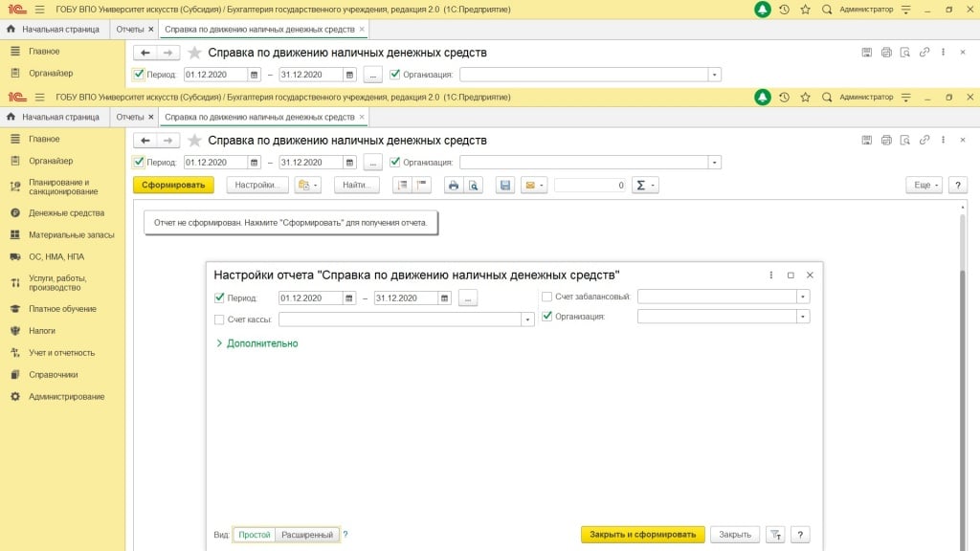Click the envelope icon to email report
The height and width of the screenshot is (551, 980).
click(529, 185)
